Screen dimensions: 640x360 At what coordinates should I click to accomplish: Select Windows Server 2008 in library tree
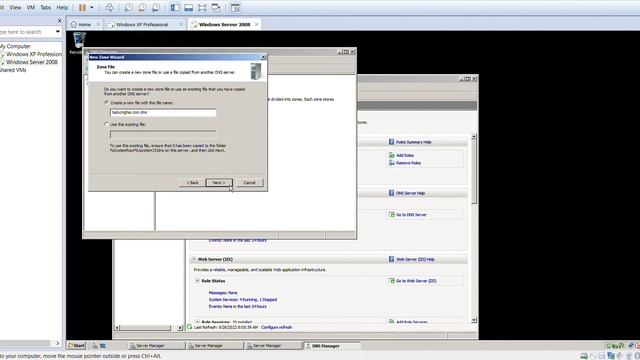pos(31,62)
